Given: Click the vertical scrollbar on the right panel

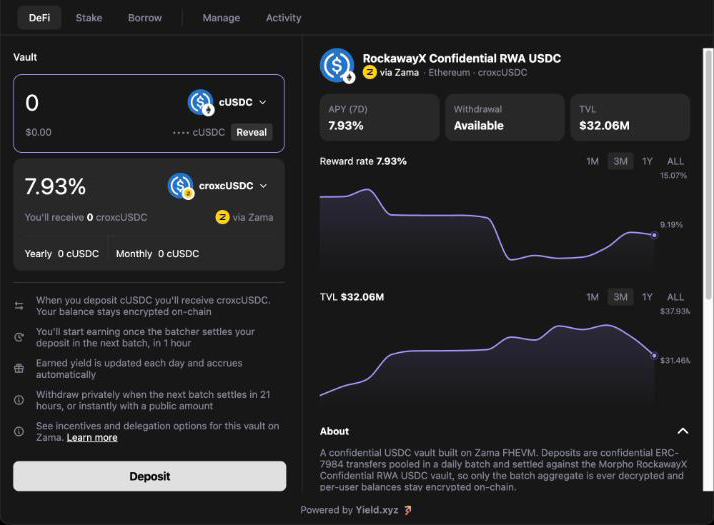Looking at the screenshot, I should [708, 174].
